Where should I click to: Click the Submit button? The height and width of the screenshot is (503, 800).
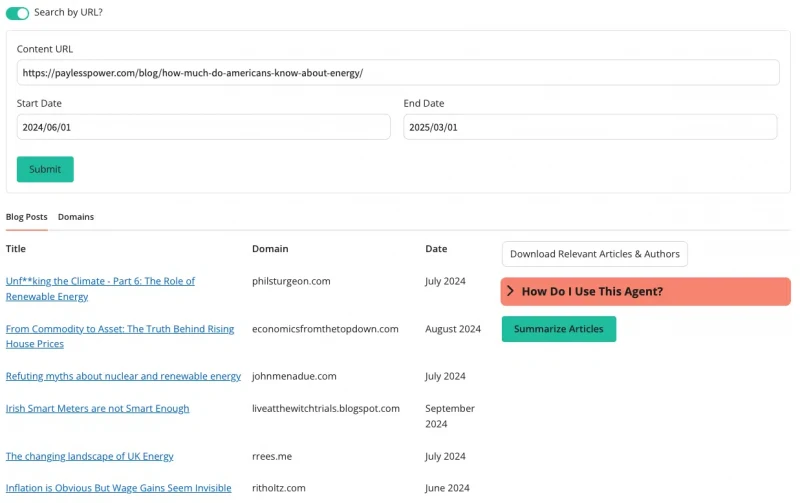click(45, 169)
